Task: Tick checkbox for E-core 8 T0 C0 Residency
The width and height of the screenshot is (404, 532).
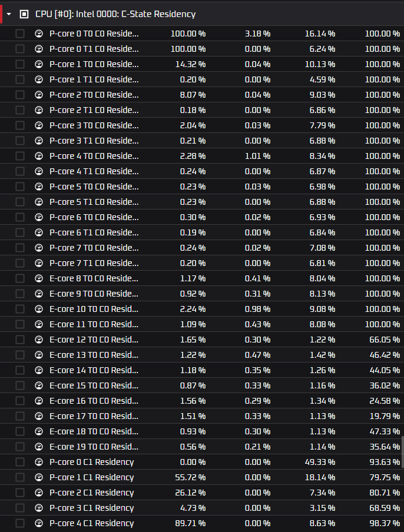Action: [x=20, y=278]
